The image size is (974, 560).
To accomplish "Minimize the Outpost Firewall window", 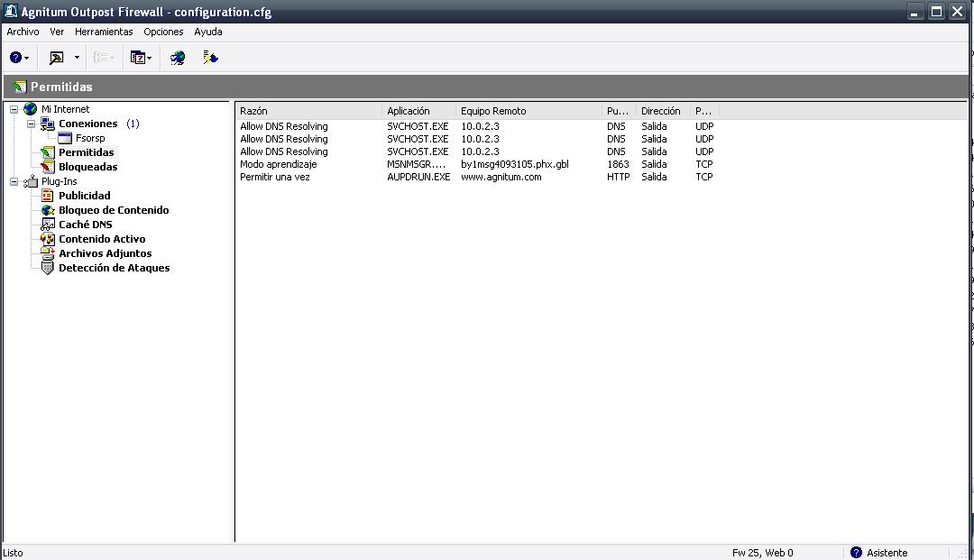I will click(915, 12).
